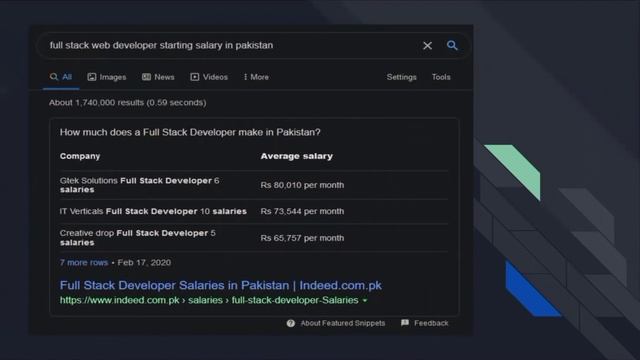Click the 'About 1,740,000 results' text
The width and height of the screenshot is (640, 360).
pyautogui.click(x=127, y=102)
